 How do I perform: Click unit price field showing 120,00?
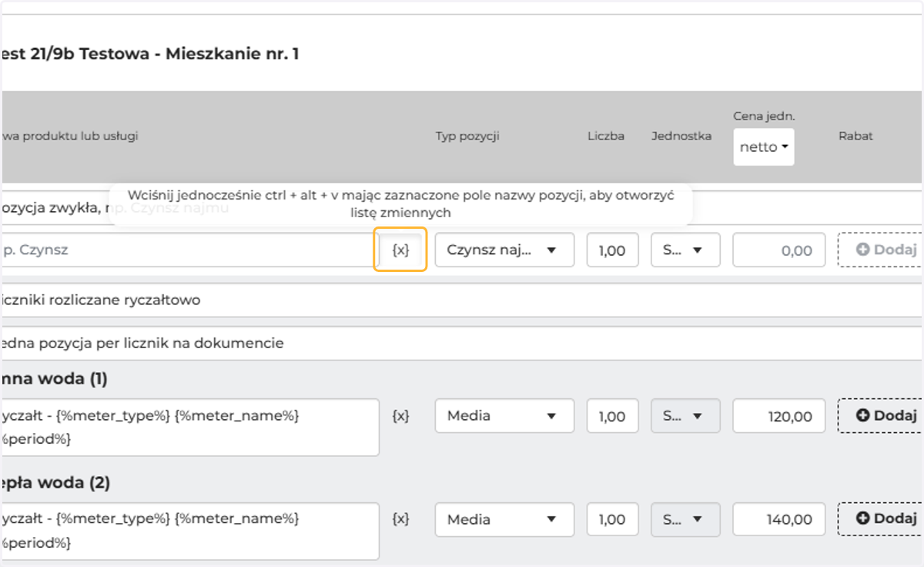click(x=778, y=415)
